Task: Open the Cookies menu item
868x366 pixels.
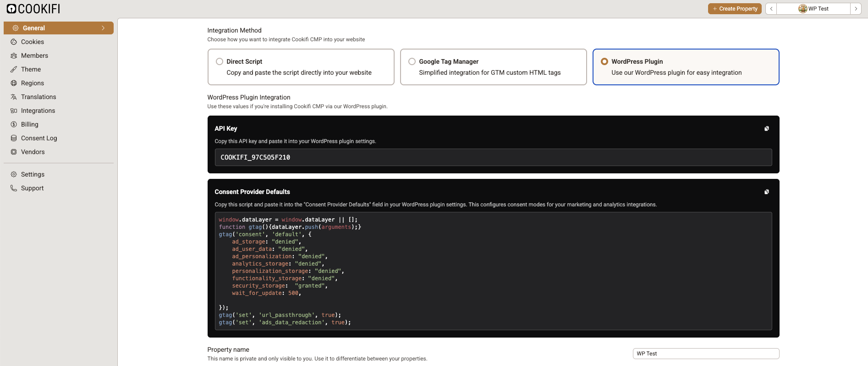Action: pos(59,42)
